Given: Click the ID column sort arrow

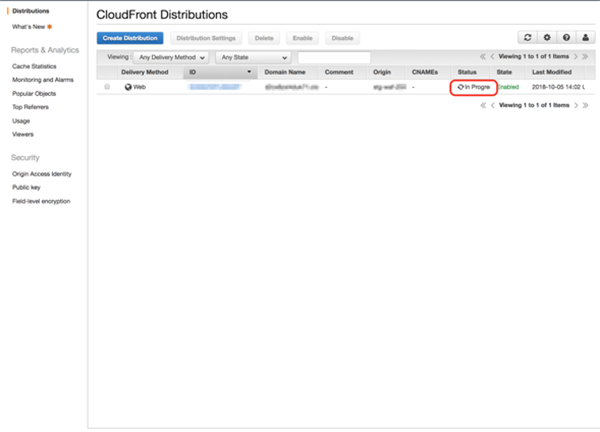Looking at the screenshot, I should (249, 72).
